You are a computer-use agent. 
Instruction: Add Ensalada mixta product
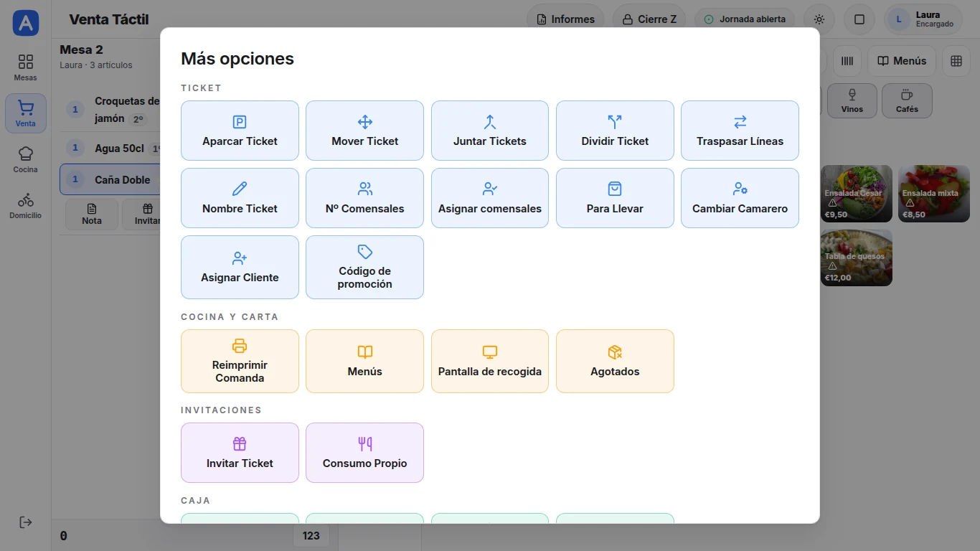point(933,194)
